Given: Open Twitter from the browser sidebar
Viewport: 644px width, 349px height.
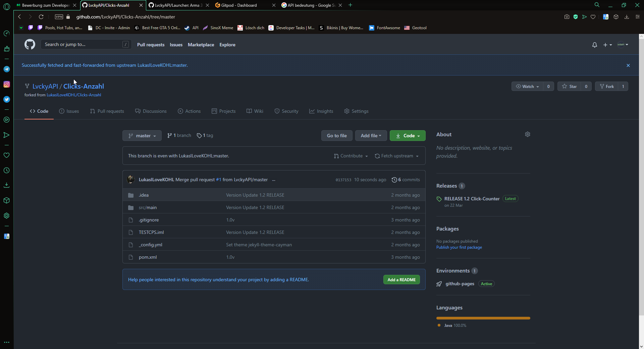Looking at the screenshot, I should pos(6,99).
